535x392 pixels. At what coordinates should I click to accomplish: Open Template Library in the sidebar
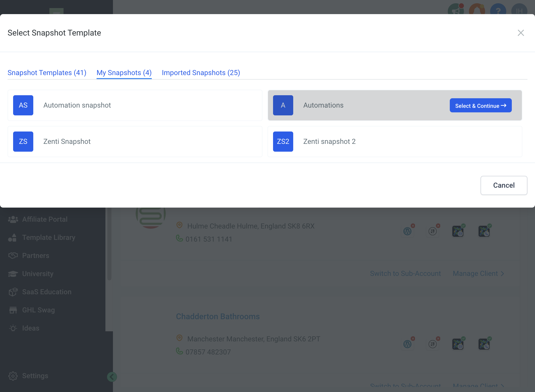pyautogui.click(x=49, y=238)
